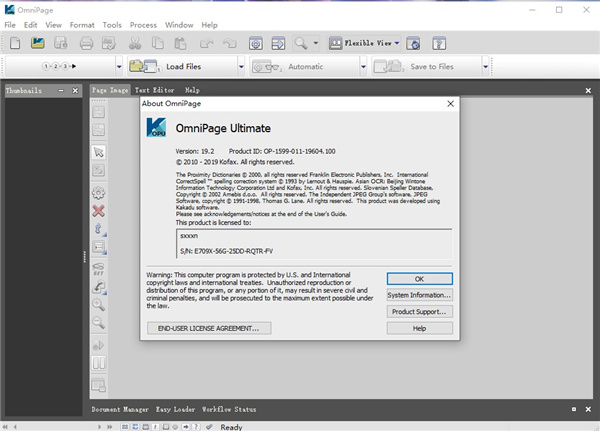
Task: Click the gear settings tool in image toolbar
Action: pos(99,193)
